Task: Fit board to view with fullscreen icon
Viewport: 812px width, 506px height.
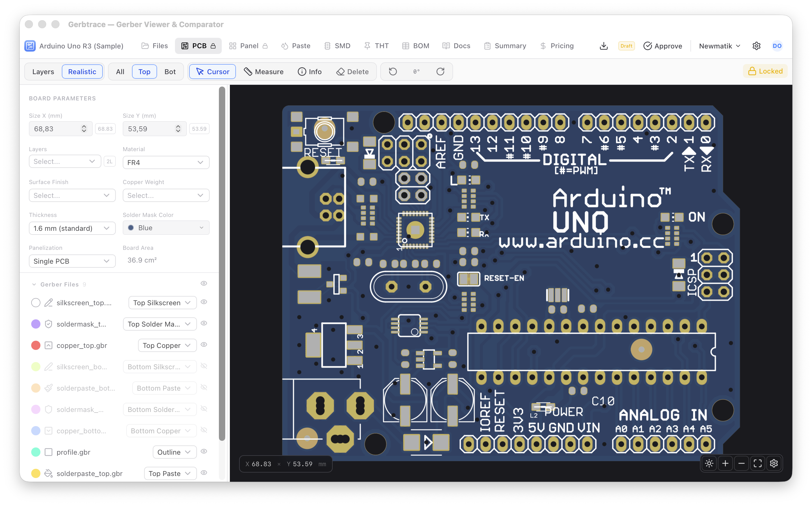Action: 758,464
